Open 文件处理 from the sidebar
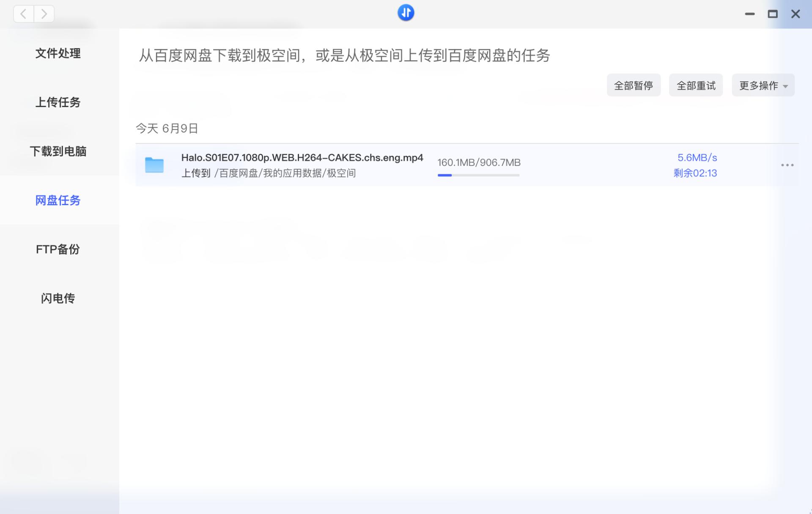Image resolution: width=812 pixels, height=514 pixels. [x=58, y=53]
